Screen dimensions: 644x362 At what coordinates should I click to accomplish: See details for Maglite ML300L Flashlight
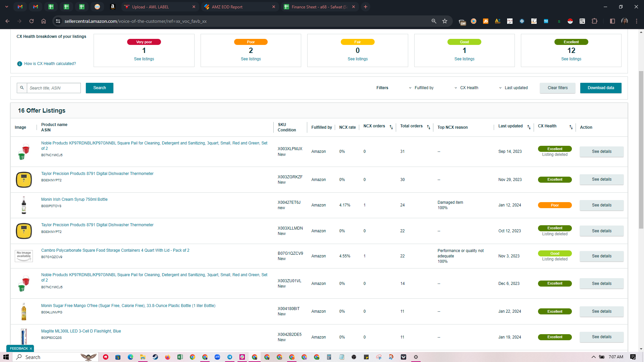click(x=601, y=337)
